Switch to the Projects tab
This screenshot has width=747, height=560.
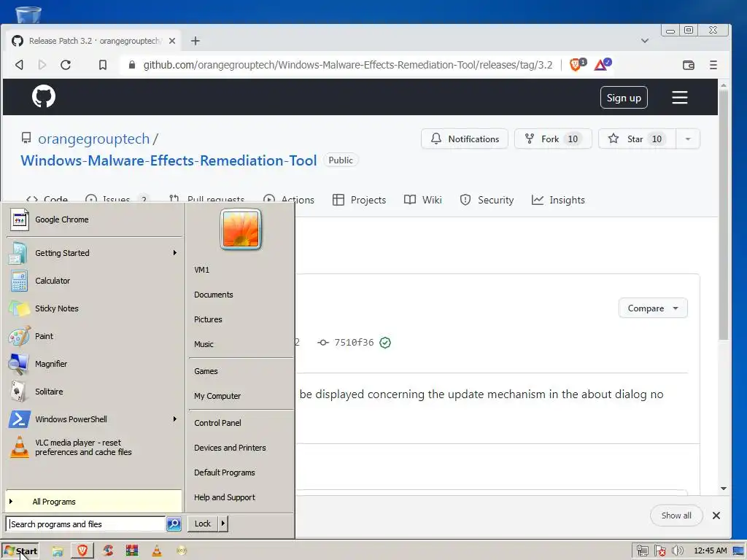tap(359, 200)
